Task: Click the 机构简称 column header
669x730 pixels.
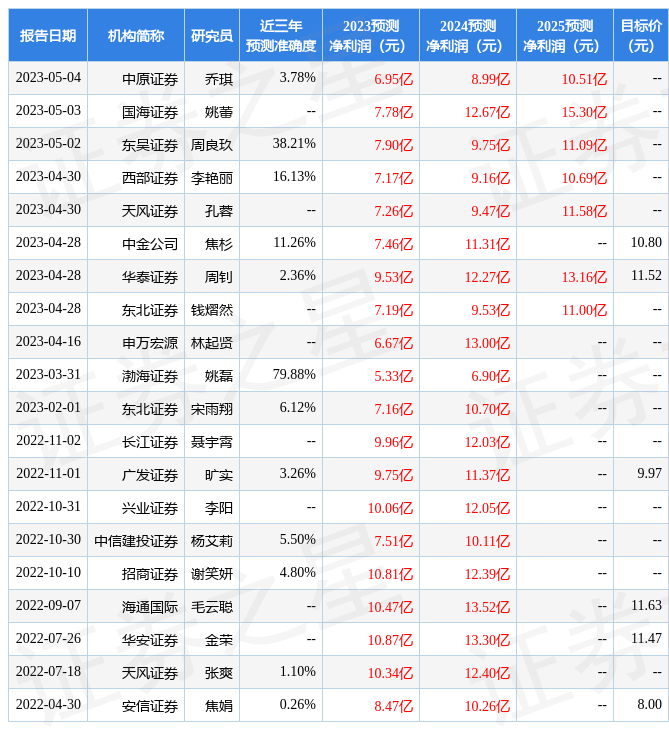Action: pyautogui.click(x=136, y=35)
